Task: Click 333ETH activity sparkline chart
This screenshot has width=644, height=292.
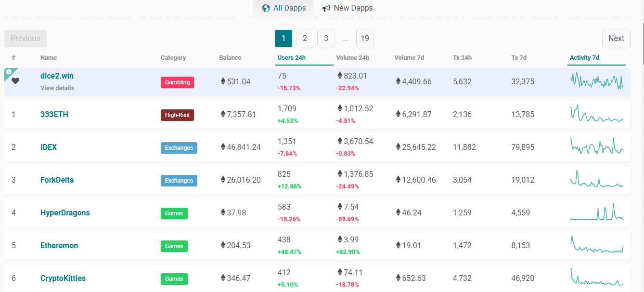Action: pyautogui.click(x=597, y=113)
